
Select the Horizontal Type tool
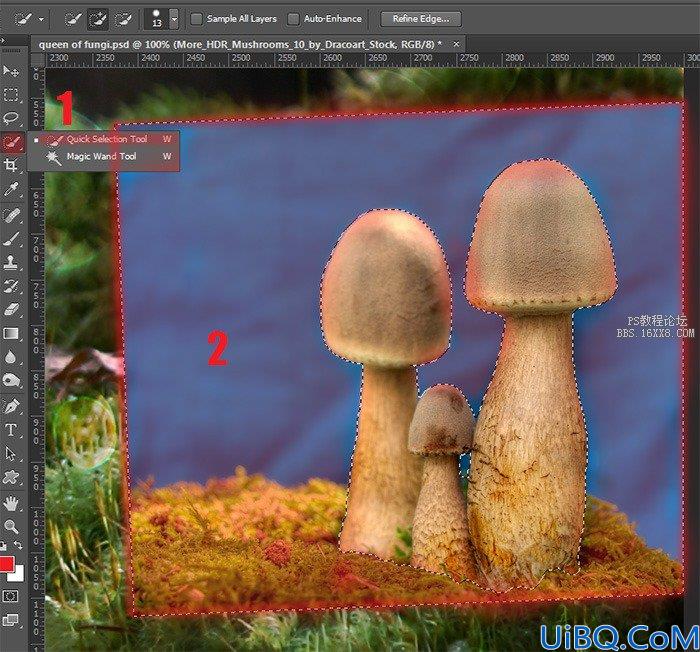pyautogui.click(x=11, y=430)
